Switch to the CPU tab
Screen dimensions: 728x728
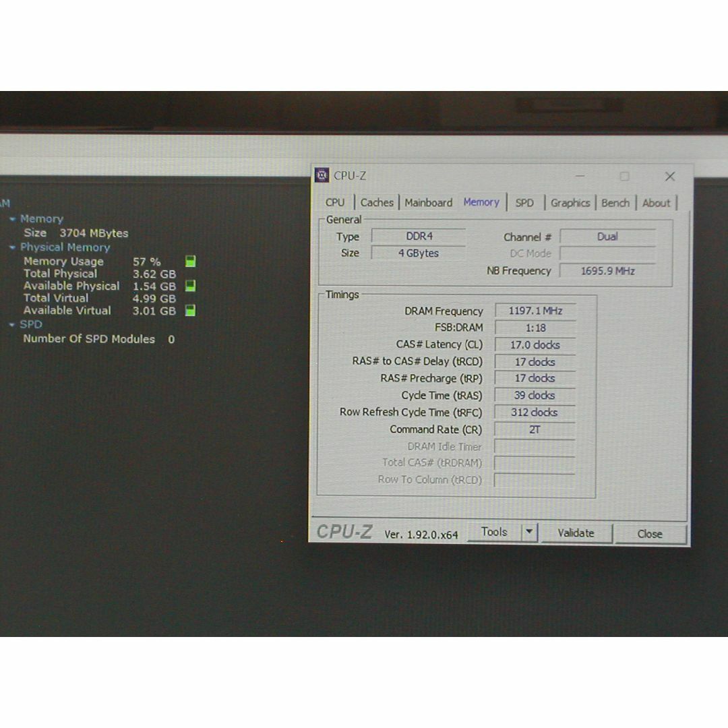(x=335, y=202)
